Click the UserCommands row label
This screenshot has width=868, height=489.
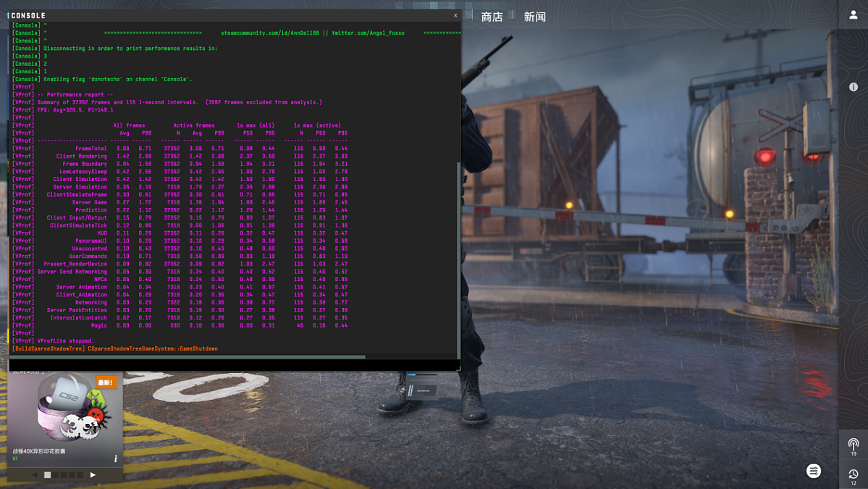coord(88,256)
